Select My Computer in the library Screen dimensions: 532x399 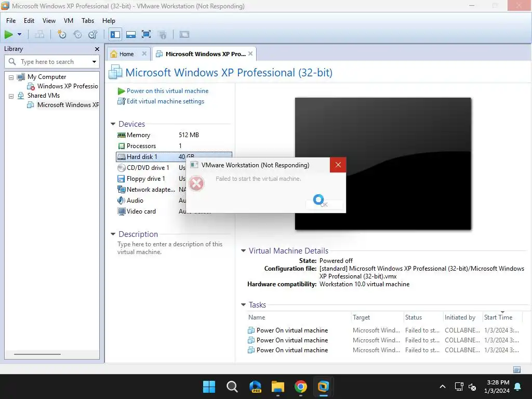tap(46, 77)
